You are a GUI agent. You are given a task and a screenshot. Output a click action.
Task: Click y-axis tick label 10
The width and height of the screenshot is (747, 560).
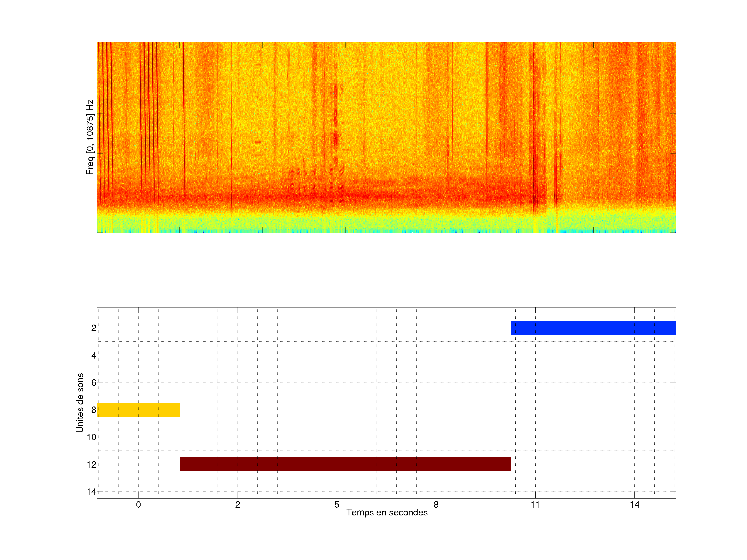tap(91, 437)
